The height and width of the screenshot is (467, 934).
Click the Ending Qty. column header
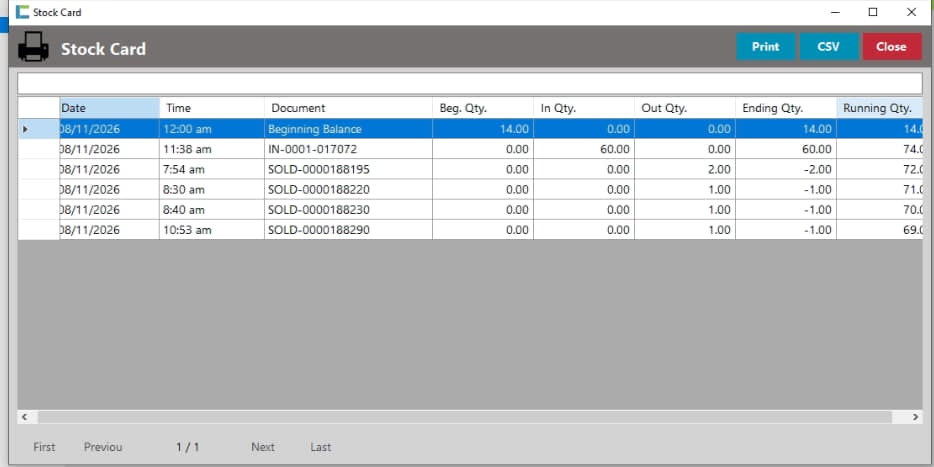[x=786, y=108]
